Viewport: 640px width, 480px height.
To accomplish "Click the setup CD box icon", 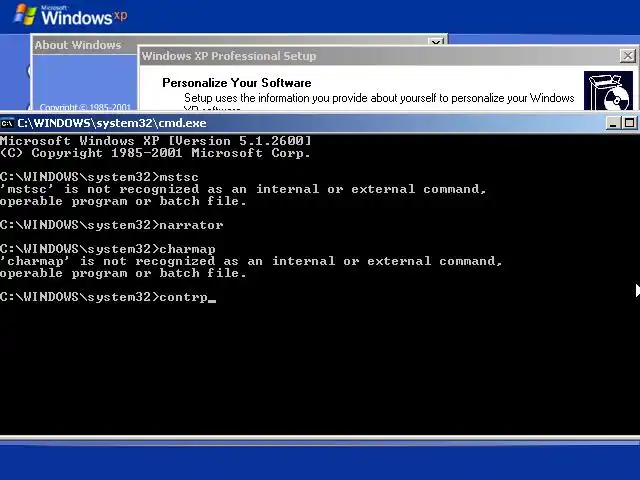I will pos(608,91).
